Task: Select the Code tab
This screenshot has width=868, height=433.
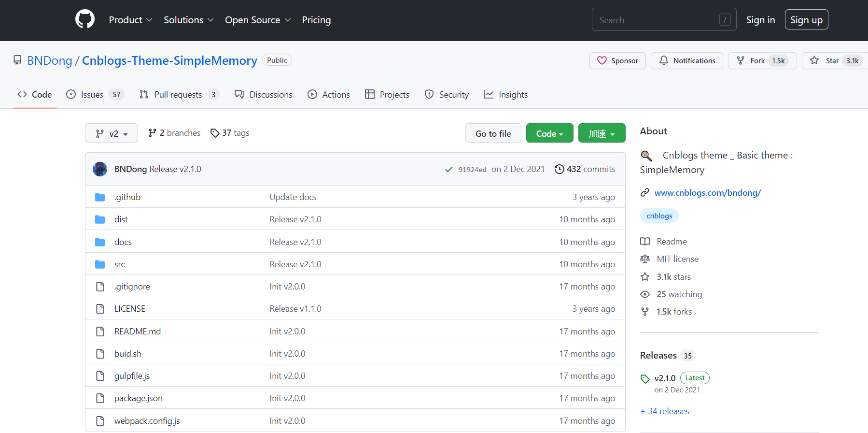Action: [x=34, y=95]
